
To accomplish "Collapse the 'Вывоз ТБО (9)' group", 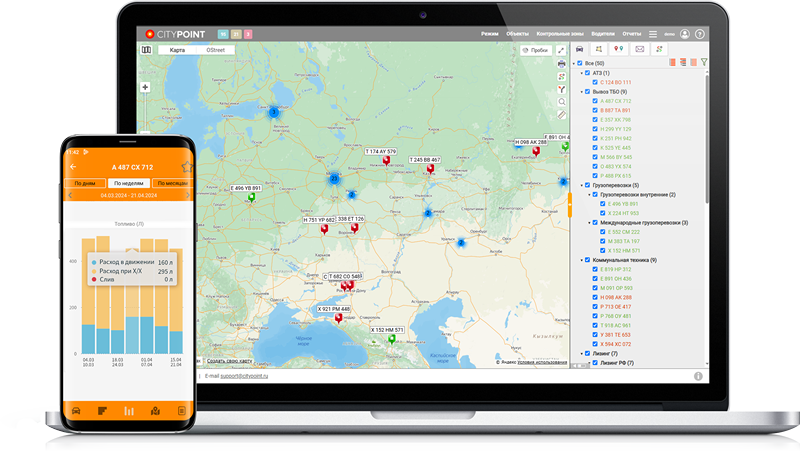I will (579, 92).
